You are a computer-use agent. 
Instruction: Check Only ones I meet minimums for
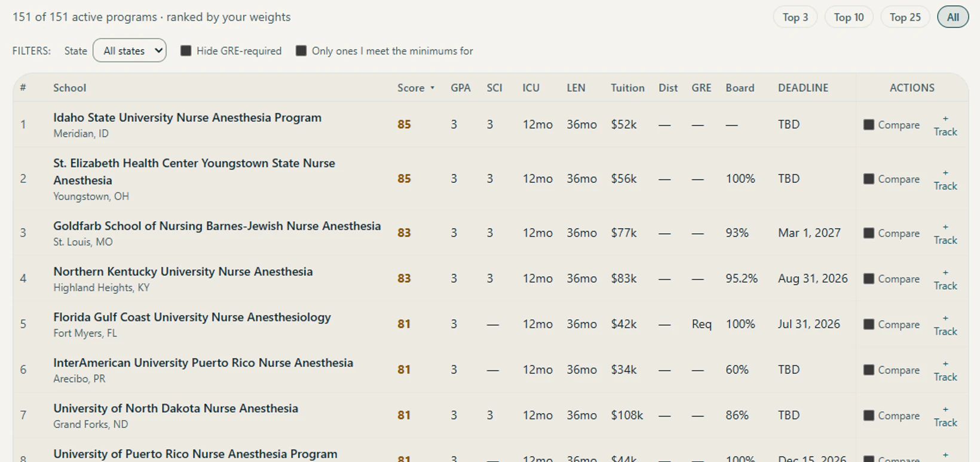[301, 51]
